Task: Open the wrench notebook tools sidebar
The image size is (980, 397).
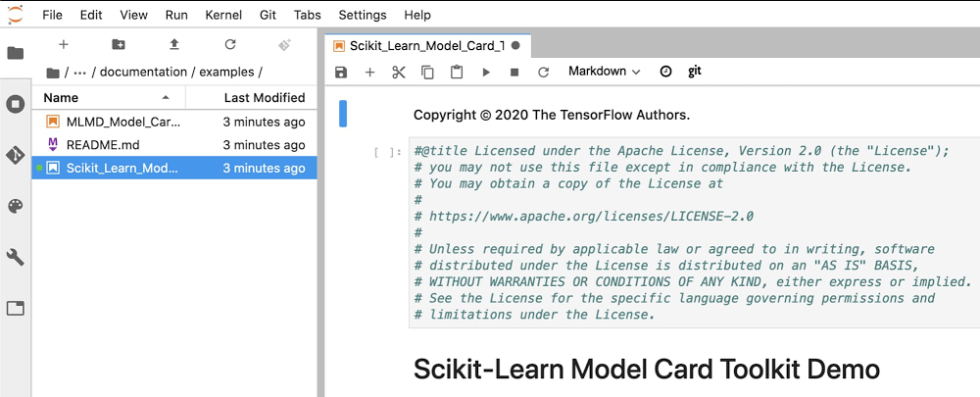Action: [16, 257]
